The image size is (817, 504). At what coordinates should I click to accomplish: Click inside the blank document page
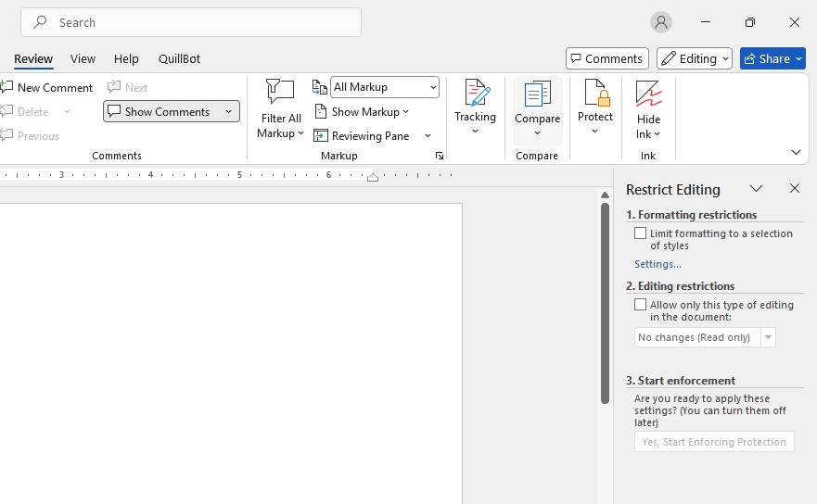[x=230, y=353]
